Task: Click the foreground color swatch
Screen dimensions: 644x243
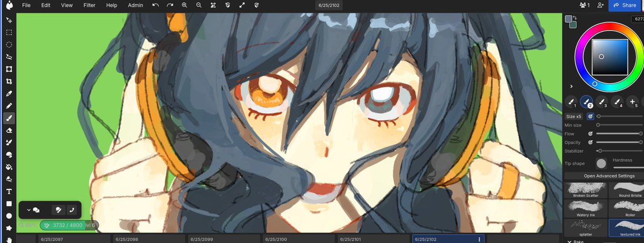Action: (569, 19)
